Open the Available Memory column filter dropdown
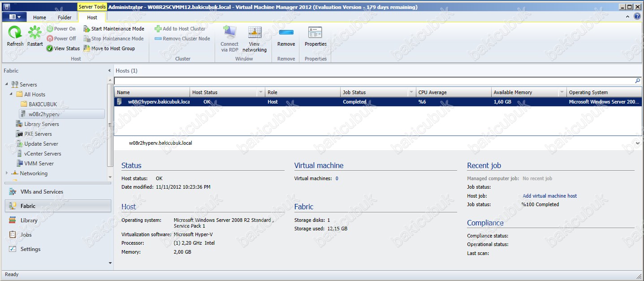 [x=562, y=92]
